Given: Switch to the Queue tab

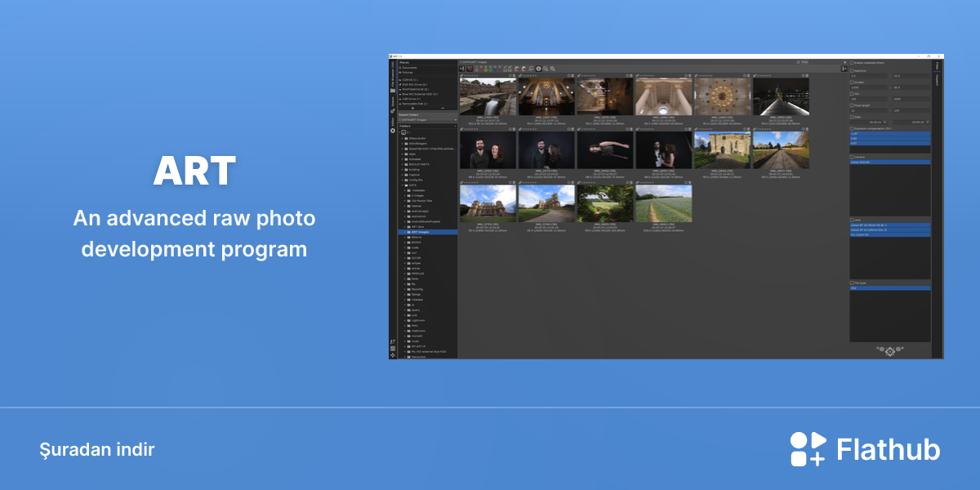Looking at the screenshot, I should pos(393,102).
